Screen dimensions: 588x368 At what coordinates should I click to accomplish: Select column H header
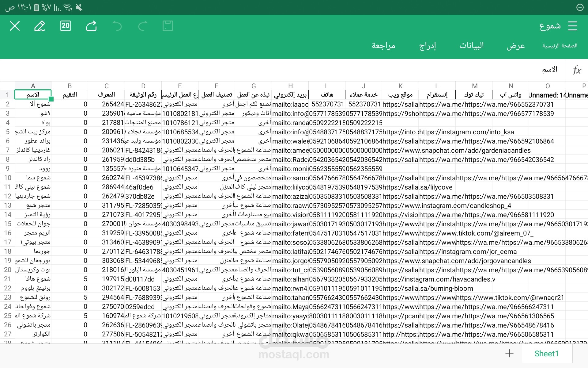coord(290,86)
